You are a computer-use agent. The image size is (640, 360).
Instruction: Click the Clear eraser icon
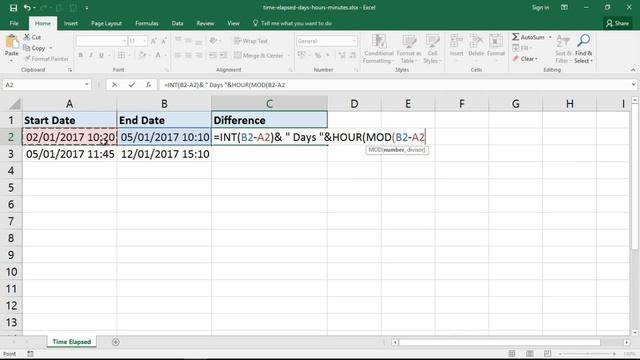tap(516, 59)
